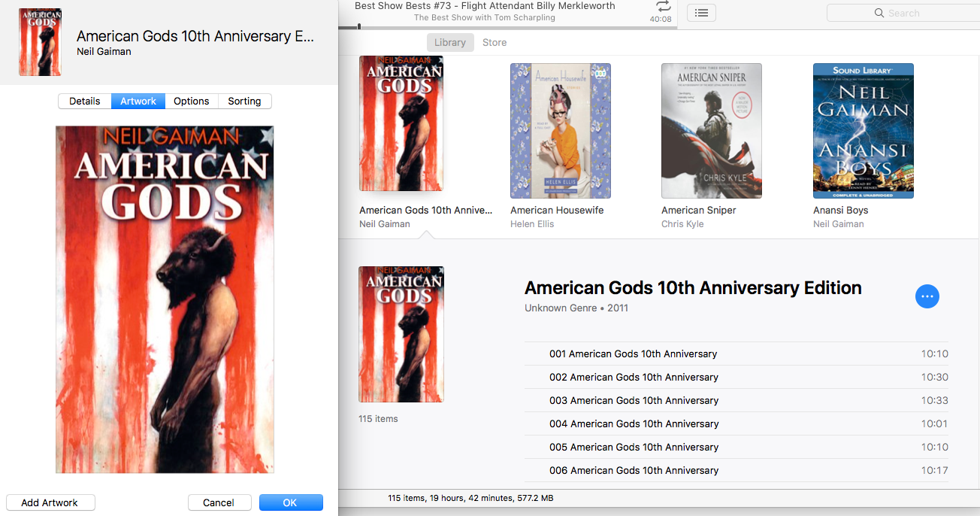Select track 001 American Gods 10th Anniversary

point(737,354)
